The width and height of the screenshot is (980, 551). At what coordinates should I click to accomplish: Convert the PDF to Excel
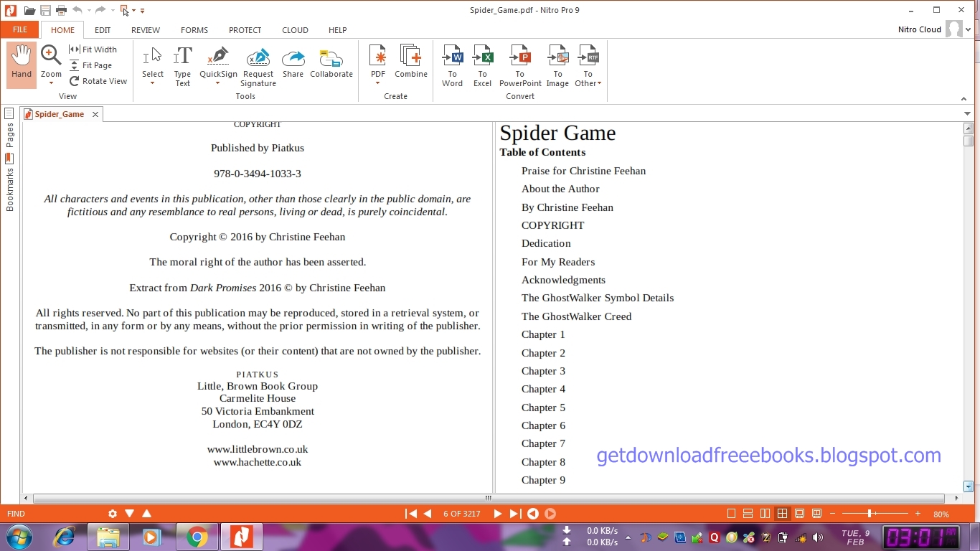coord(482,66)
